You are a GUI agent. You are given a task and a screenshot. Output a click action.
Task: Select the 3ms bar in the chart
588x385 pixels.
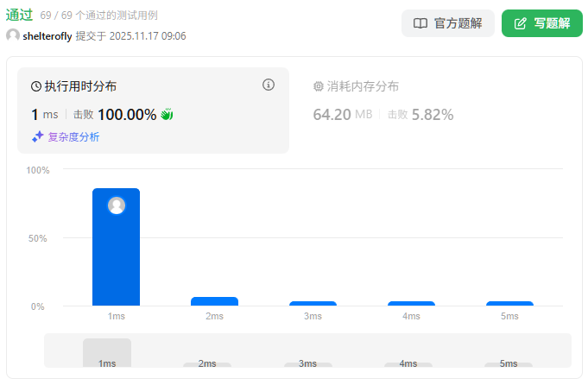click(x=313, y=303)
